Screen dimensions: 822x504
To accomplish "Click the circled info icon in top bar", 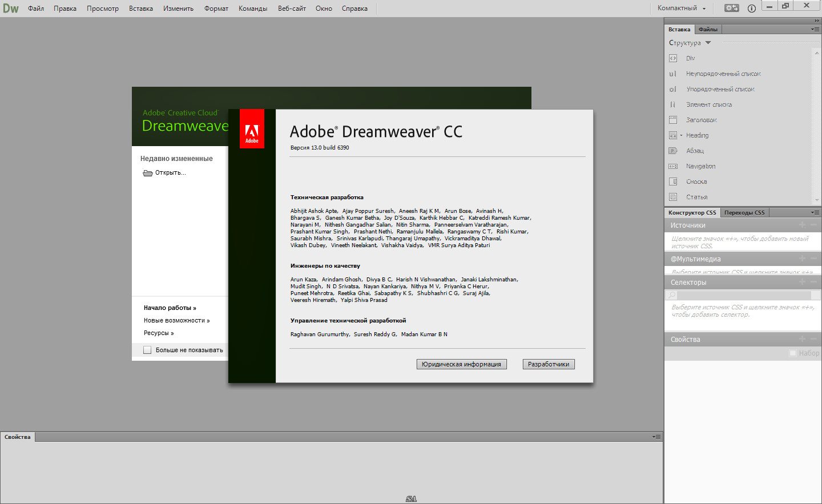I will [751, 8].
